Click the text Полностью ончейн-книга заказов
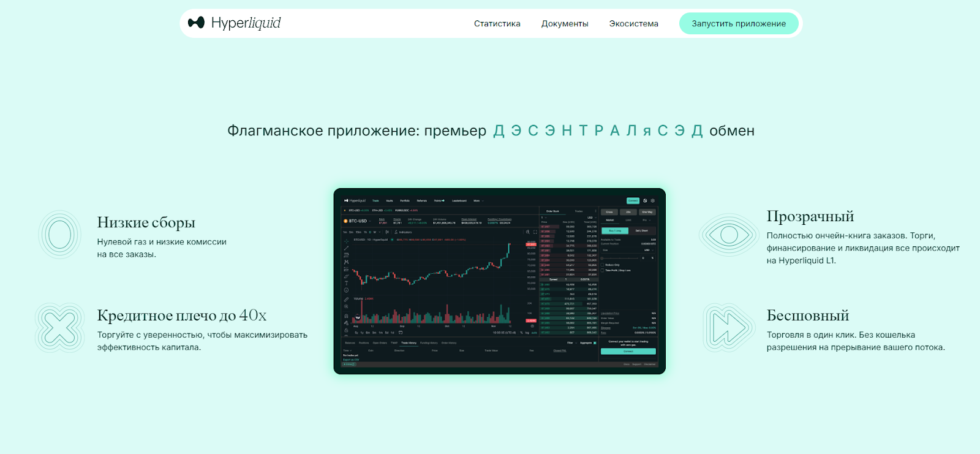The height and width of the screenshot is (454, 980). click(x=836, y=236)
